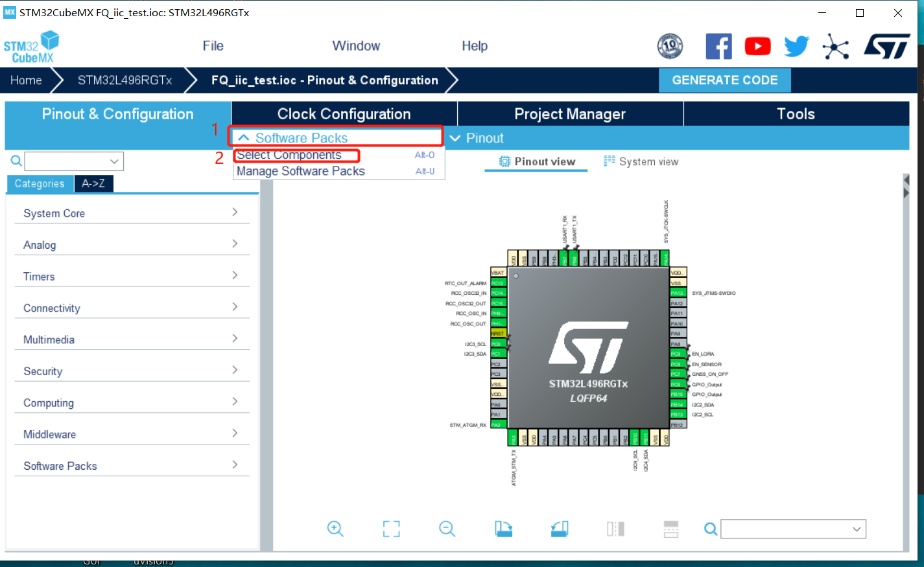Click the vertical split view icon
The width and height of the screenshot is (924, 567).
click(615, 529)
